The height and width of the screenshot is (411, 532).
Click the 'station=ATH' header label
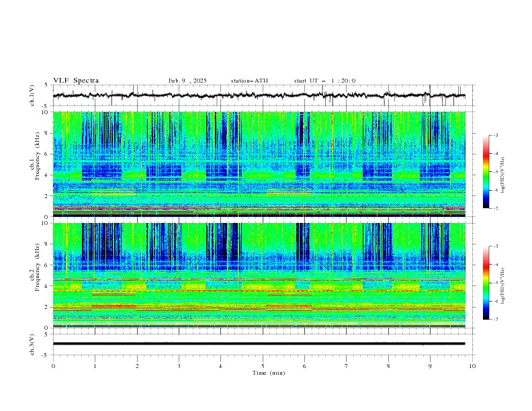tap(249, 81)
